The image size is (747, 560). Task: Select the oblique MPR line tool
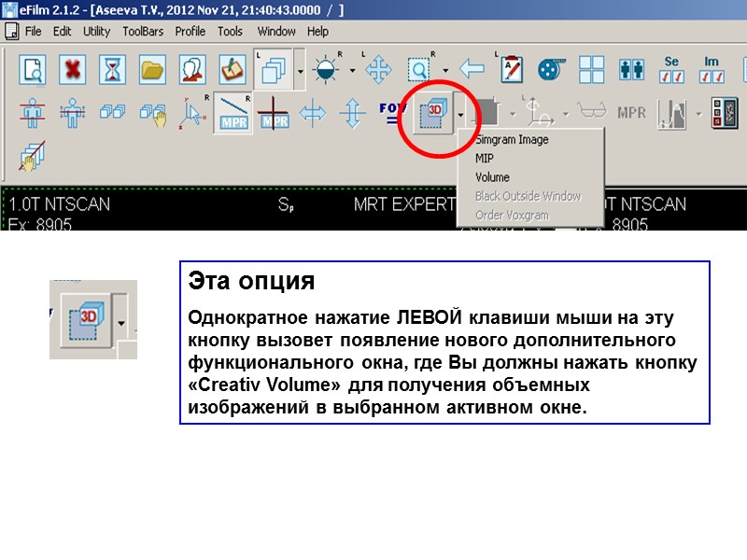coord(233,113)
